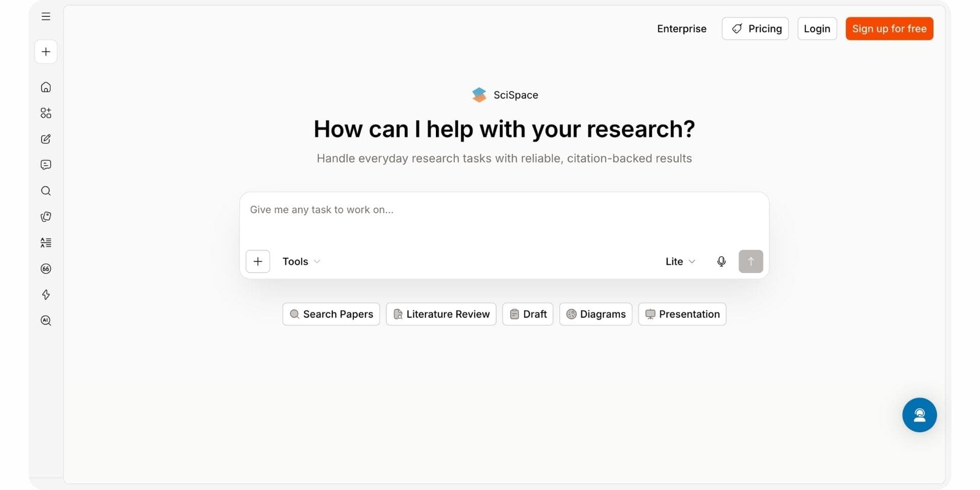Open the hamburger menu in the sidebar
Screen dimensions: 980x490
[x=46, y=16]
